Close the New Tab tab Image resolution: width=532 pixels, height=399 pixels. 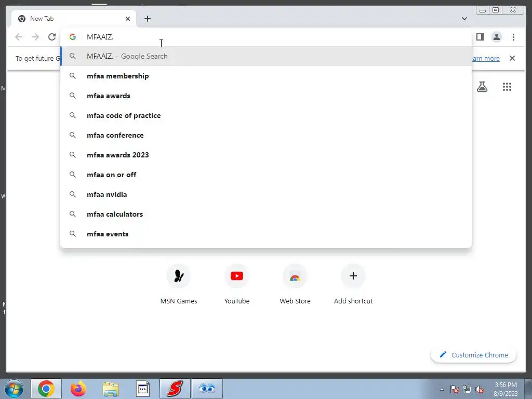(x=128, y=19)
